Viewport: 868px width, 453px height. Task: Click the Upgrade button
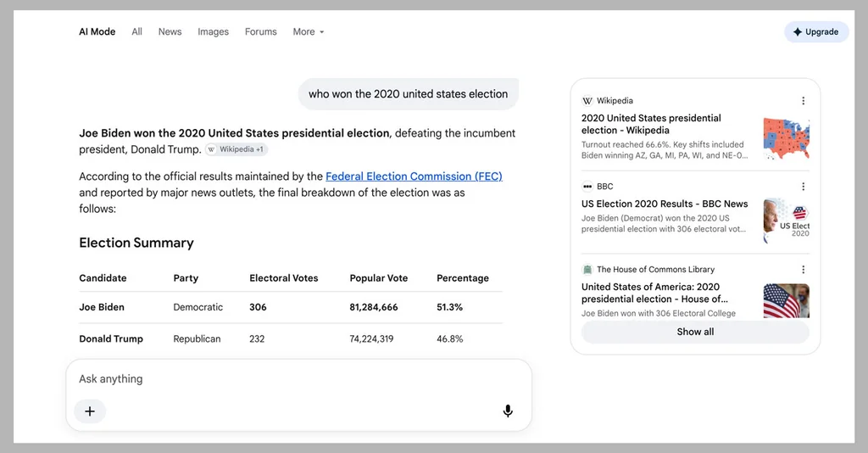click(x=816, y=32)
